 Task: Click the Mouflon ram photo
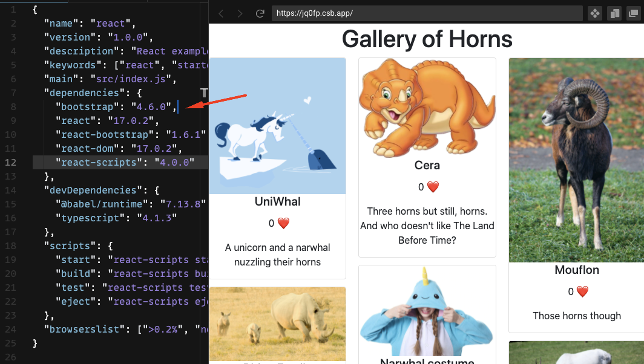pos(576,160)
